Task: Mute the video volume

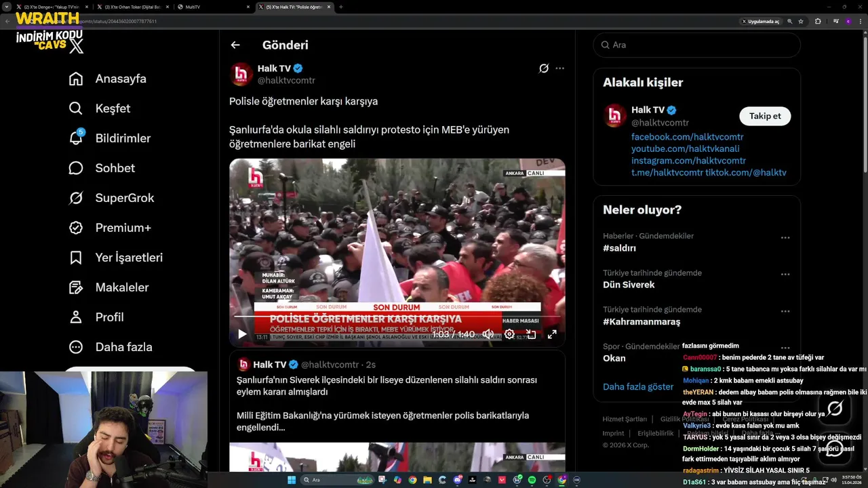Action: (488, 333)
